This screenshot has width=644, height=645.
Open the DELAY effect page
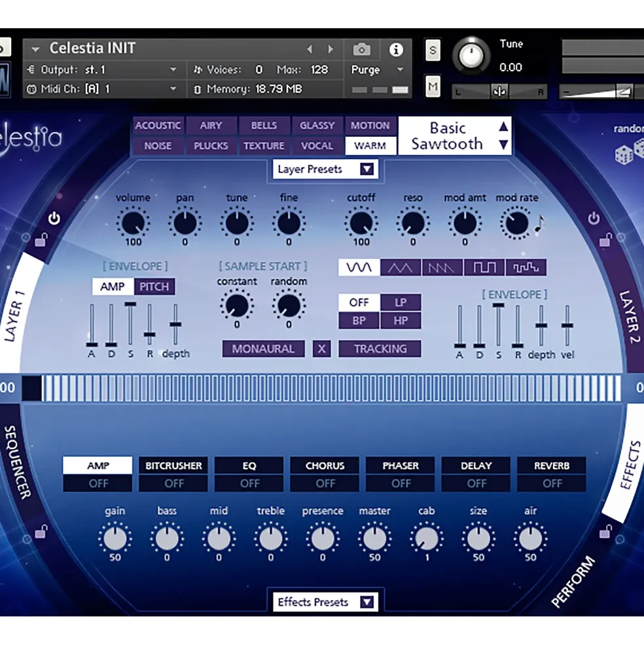point(476,465)
